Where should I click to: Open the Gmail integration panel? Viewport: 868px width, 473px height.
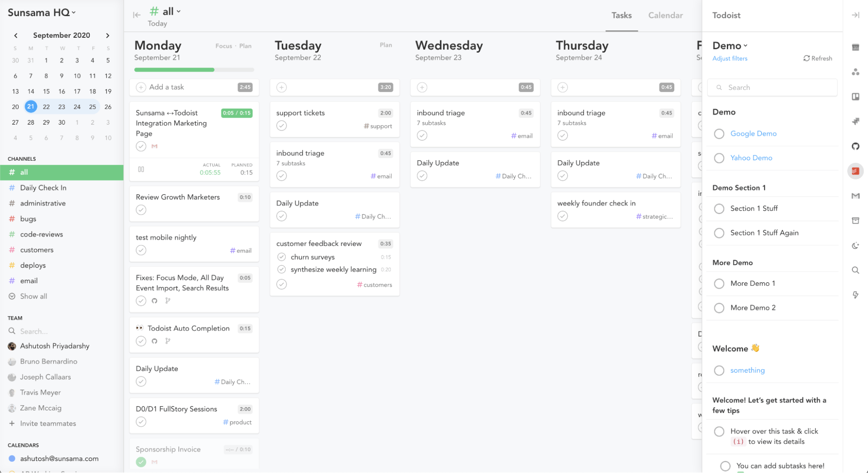pyautogui.click(x=856, y=196)
